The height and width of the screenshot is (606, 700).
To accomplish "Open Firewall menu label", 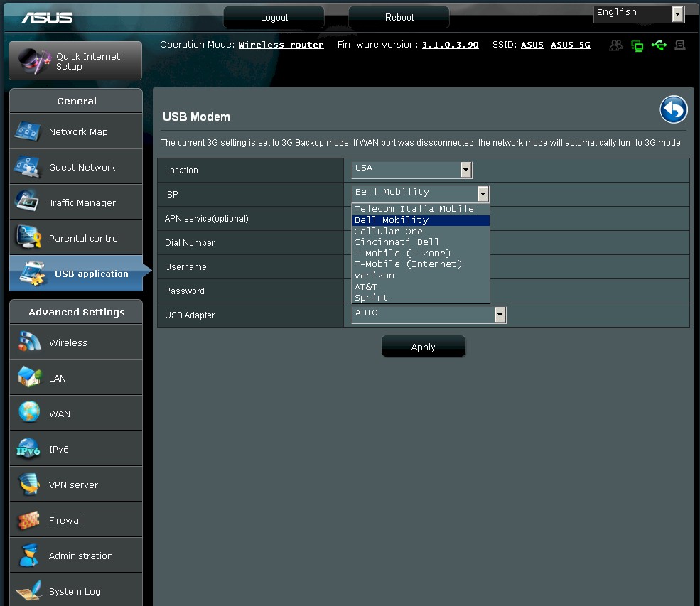I will click(x=66, y=520).
